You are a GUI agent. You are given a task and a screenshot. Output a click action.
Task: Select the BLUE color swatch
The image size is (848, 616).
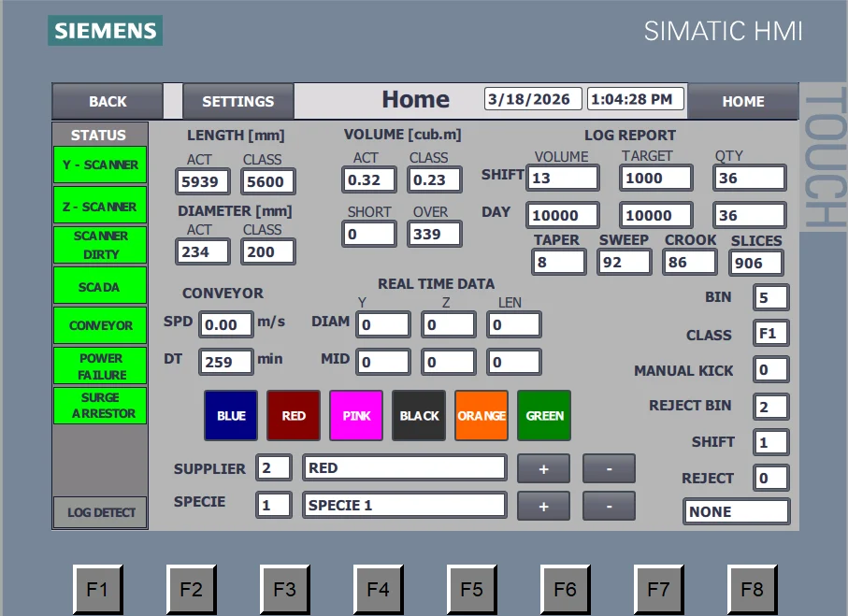pos(231,416)
